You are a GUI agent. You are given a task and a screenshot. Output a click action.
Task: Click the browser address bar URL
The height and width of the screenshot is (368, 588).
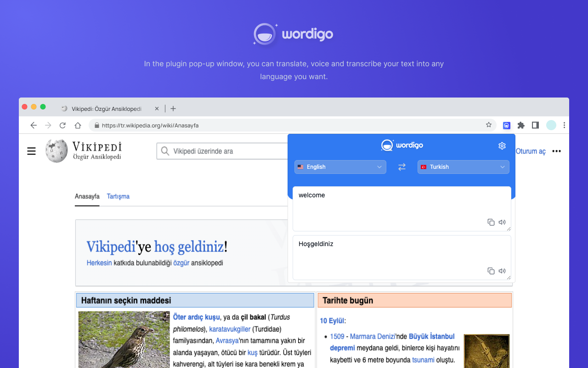point(150,125)
